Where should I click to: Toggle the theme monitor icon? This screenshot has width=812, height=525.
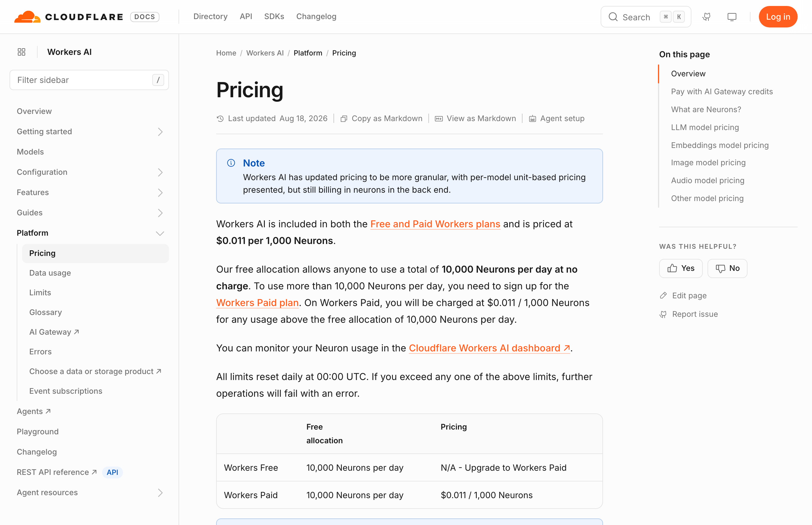732,17
